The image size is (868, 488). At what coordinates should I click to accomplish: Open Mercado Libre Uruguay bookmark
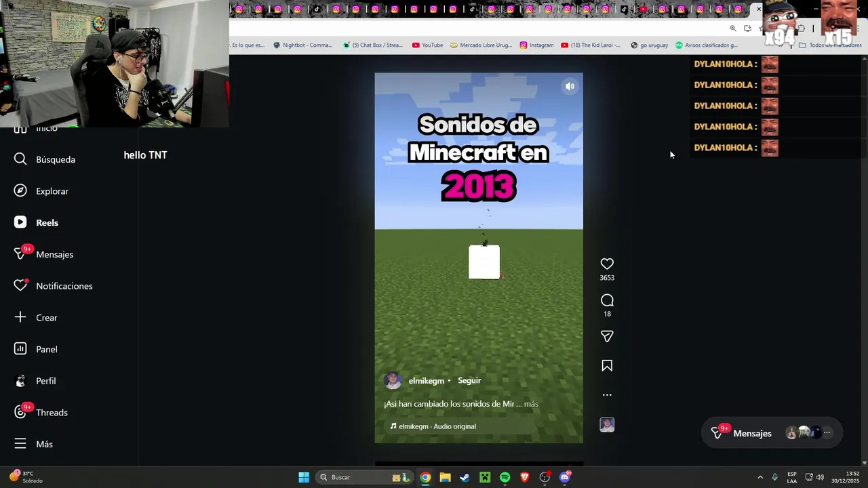point(481,45)
